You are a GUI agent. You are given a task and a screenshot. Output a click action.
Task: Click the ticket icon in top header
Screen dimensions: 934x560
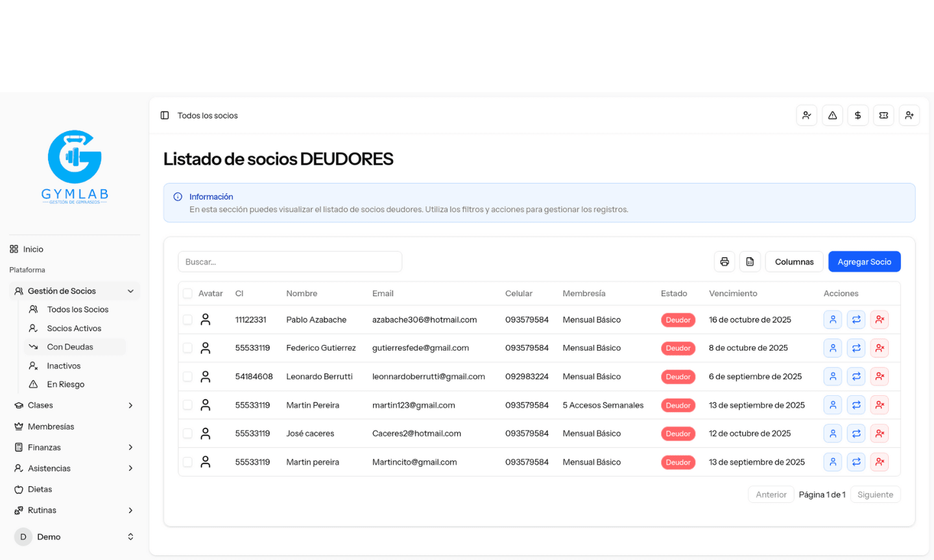883,115
